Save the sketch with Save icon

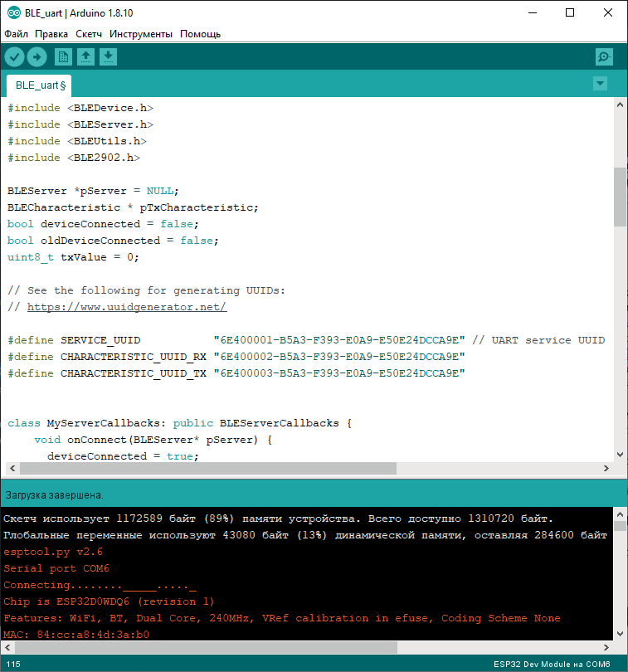[x=108, y=56]
